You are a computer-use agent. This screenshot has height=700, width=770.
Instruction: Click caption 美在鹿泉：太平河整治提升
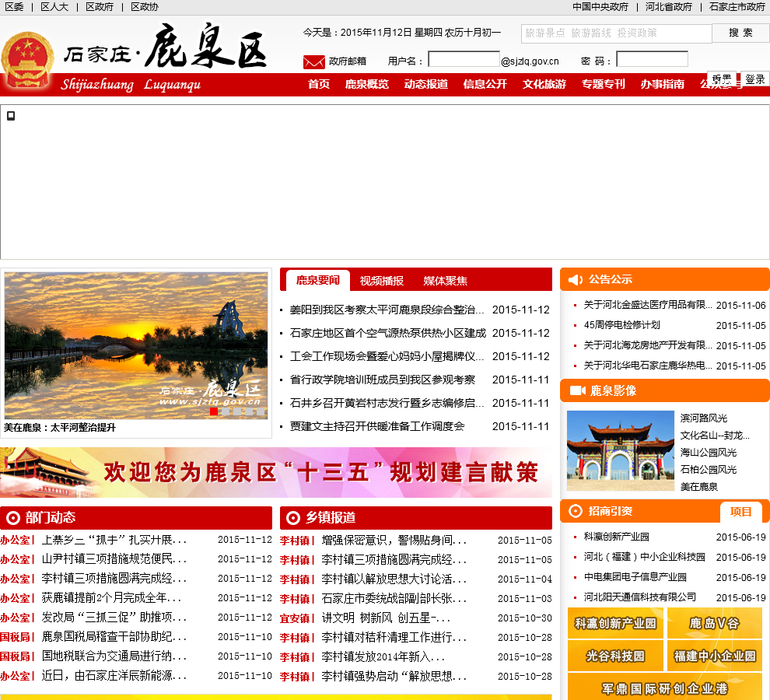point(60,428)
